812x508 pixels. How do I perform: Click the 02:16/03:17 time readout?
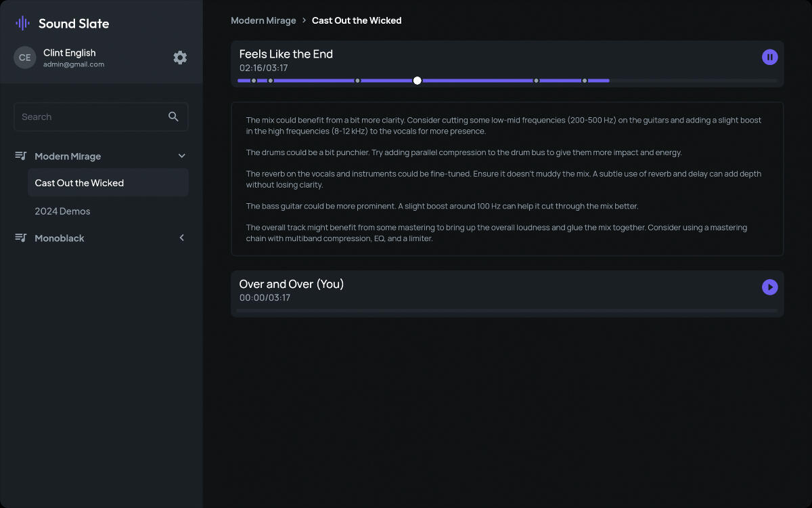point(264,68)
